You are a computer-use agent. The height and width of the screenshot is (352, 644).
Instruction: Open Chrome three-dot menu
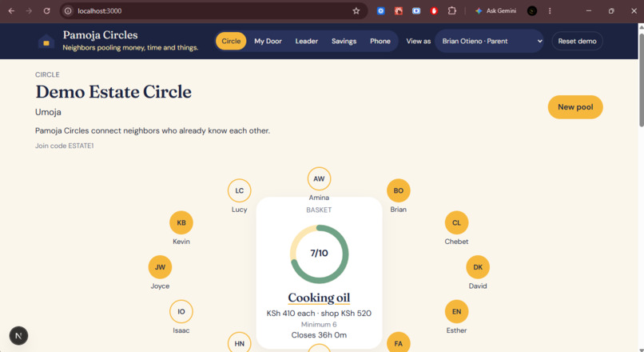point(550,11)
